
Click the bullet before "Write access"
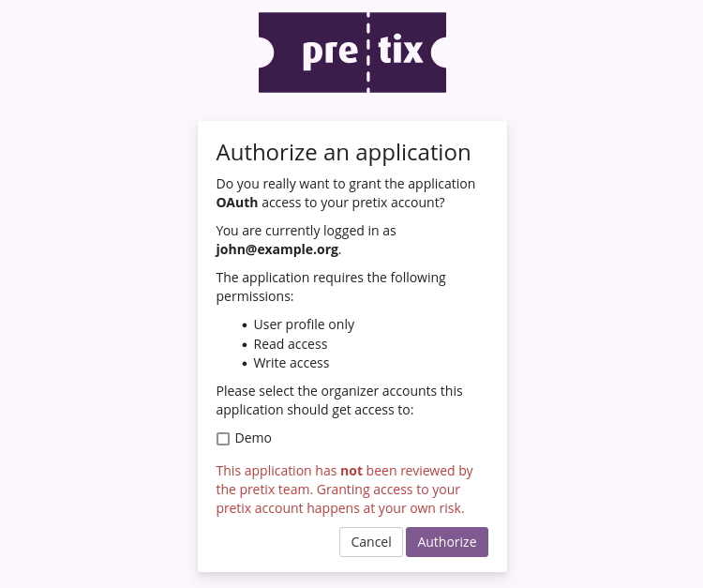[245, 364]
